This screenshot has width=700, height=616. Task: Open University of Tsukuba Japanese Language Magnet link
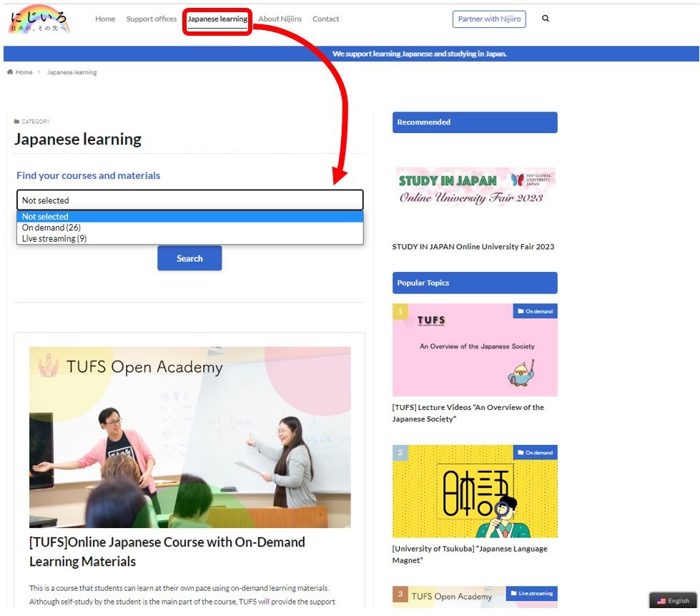470,554
